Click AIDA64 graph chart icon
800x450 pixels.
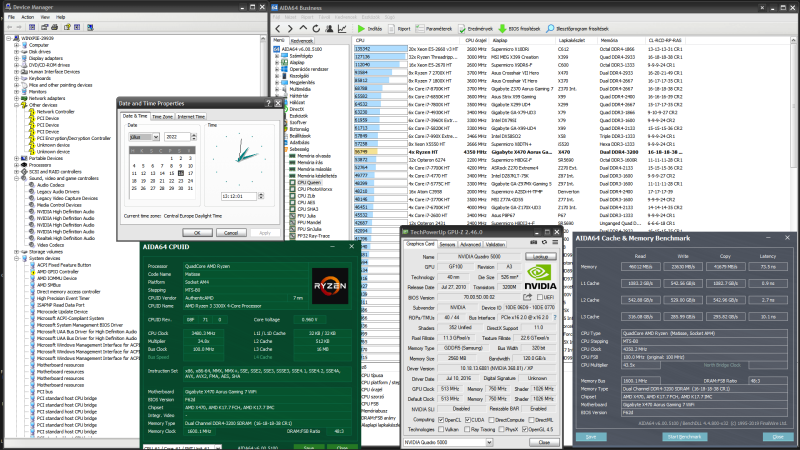(342, 29)
